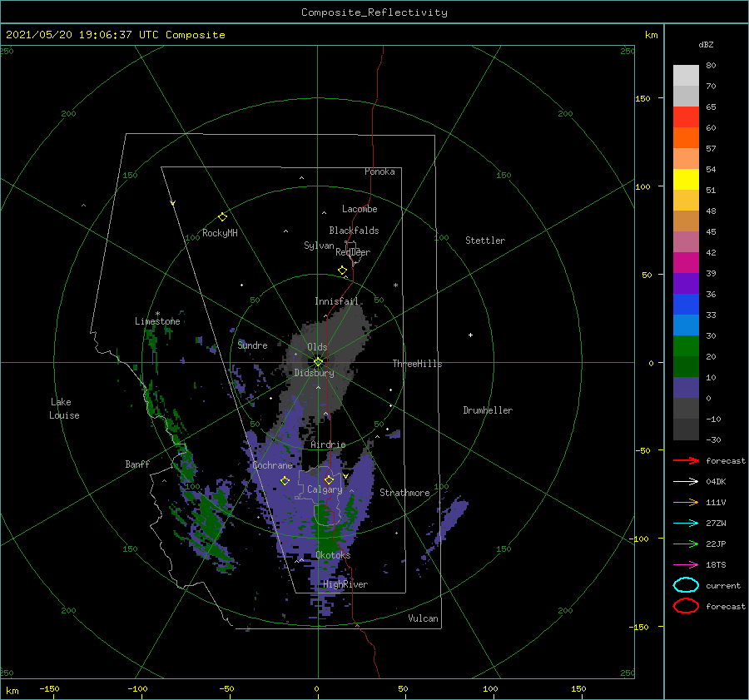Select the Ponoka label
This screenshot has width=749, height=700.
(379, 171)
